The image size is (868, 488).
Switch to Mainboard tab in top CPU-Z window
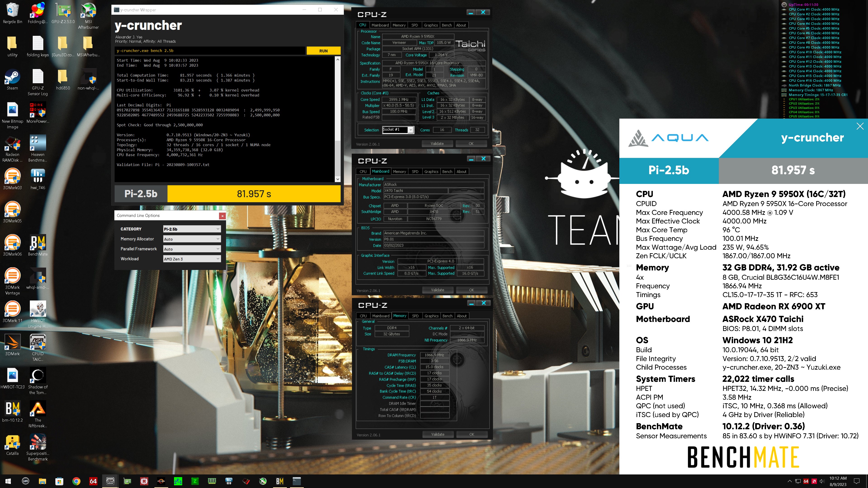[x=380, y=25]
